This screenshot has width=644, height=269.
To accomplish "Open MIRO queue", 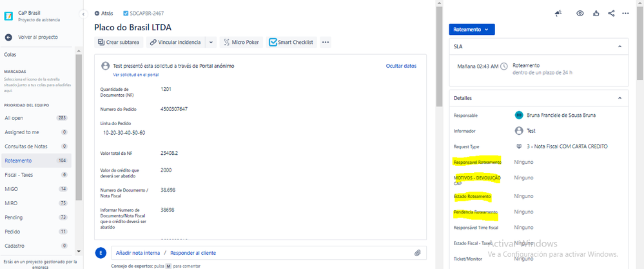I will pos(36,203).
